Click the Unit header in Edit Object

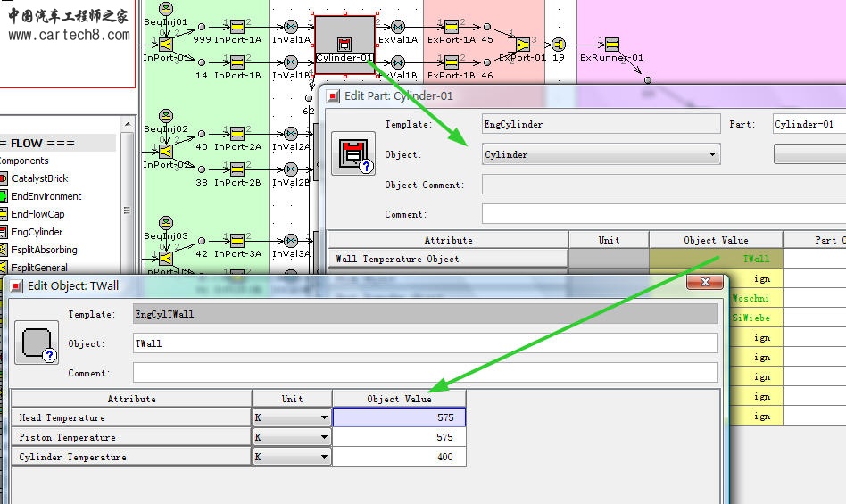click(x=292, y=399)
